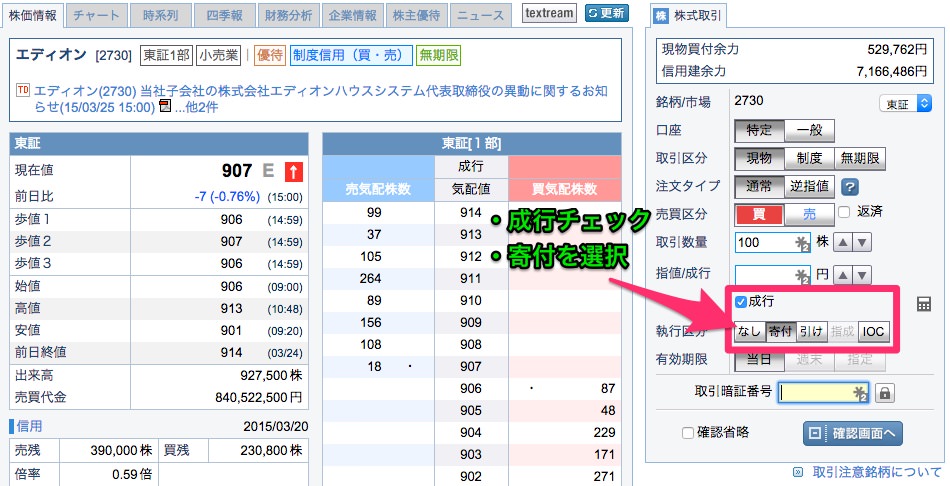
Task: Open the 企業情報 tab
Action: [353, 16]
